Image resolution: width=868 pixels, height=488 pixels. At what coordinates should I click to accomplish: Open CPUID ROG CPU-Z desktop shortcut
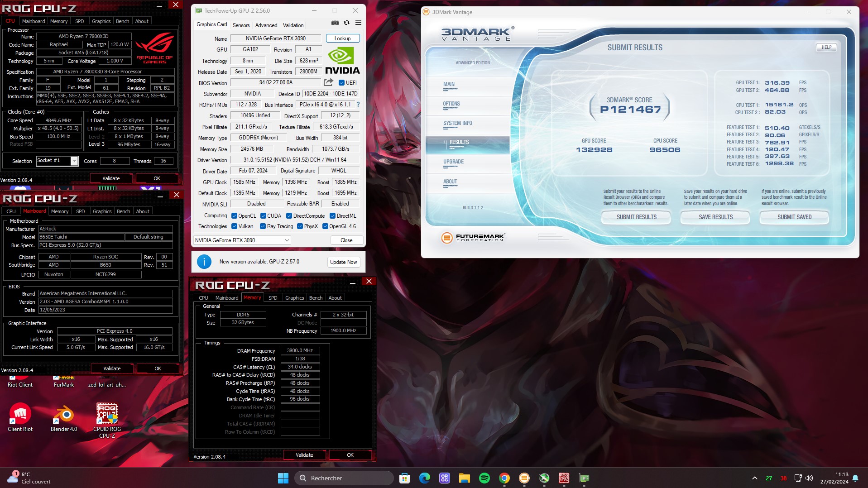(107, 421)
